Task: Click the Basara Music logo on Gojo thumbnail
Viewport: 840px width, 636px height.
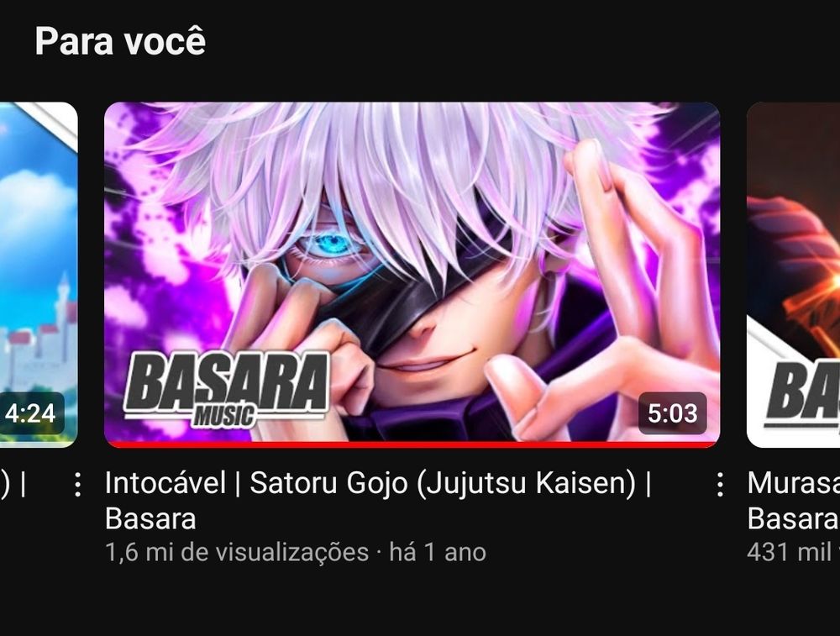Action: [226, 390]
